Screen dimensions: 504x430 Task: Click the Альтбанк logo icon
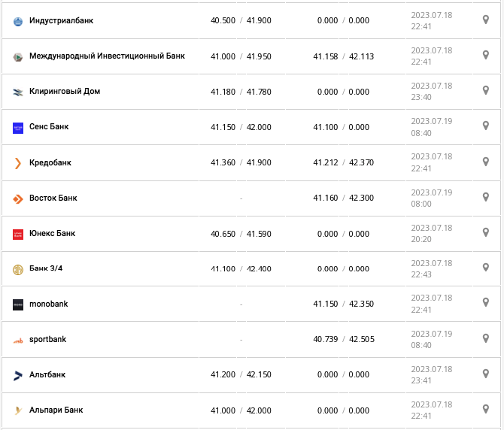18,375
